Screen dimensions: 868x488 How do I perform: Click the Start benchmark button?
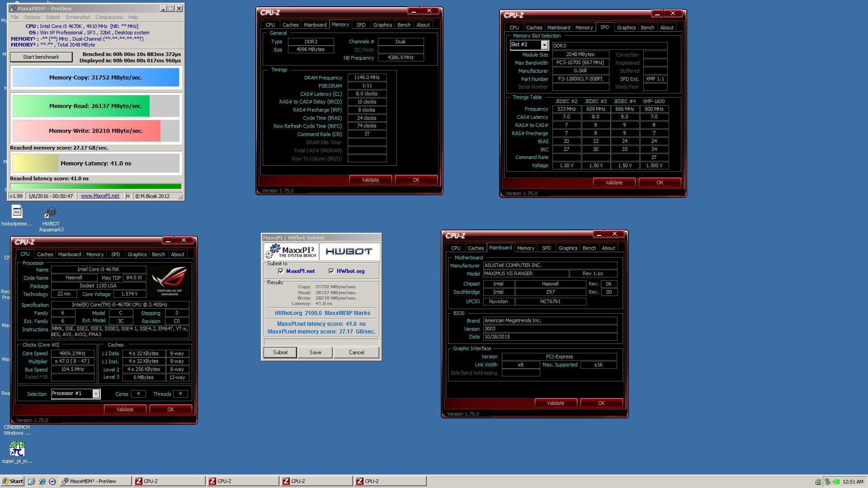coord(41,57)
